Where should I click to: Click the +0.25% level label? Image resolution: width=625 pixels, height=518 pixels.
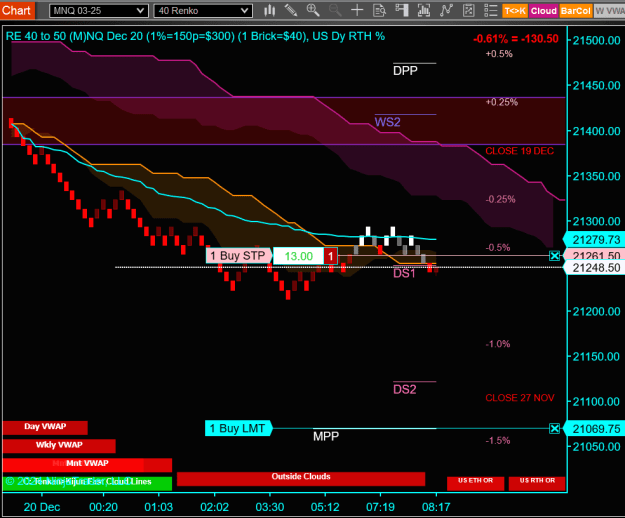coord(501,102)
